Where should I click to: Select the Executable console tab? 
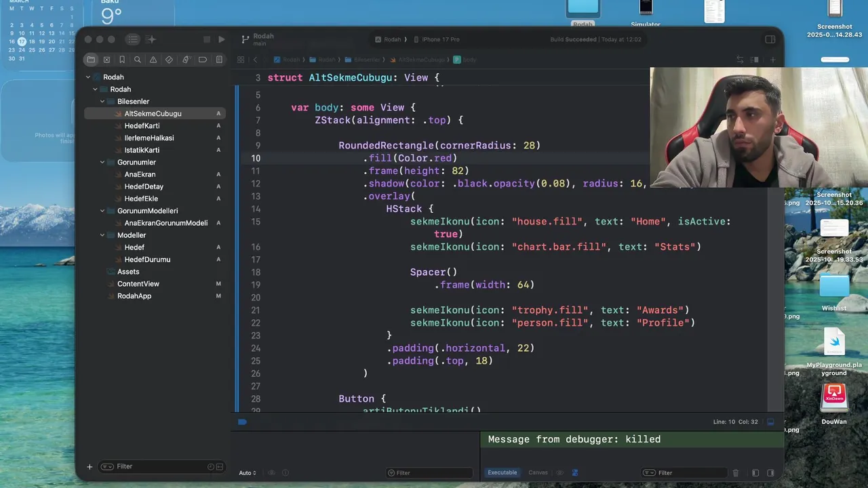tap(502, 472)
